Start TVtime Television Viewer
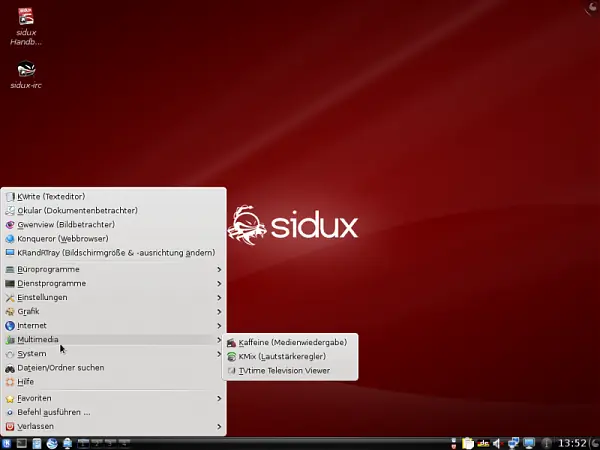This screenshot has width=600, height=450. [290, 371]
